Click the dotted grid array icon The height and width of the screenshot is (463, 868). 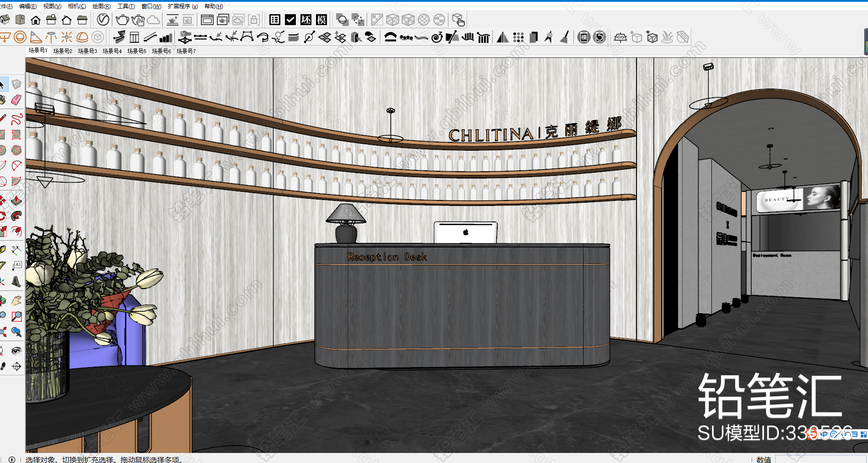[x=518, y=37]
